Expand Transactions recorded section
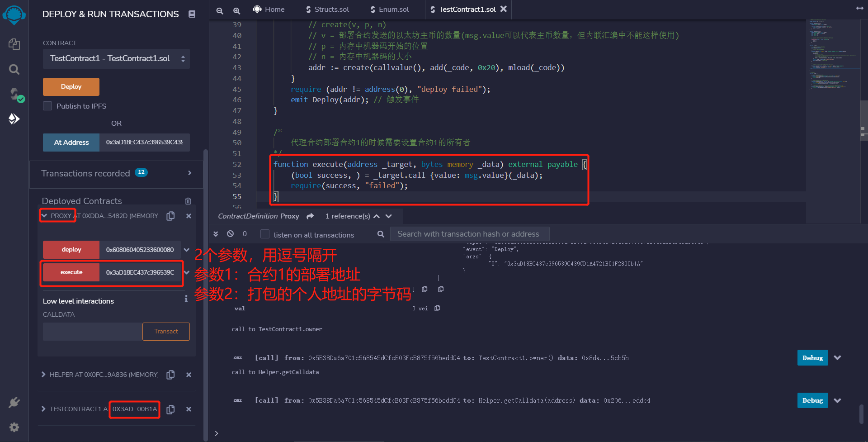 point(189,173)
